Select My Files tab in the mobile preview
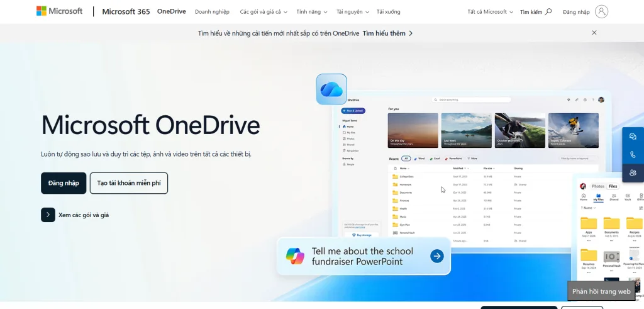This screenshot has width=644, height=309. (x=599, y=197)
